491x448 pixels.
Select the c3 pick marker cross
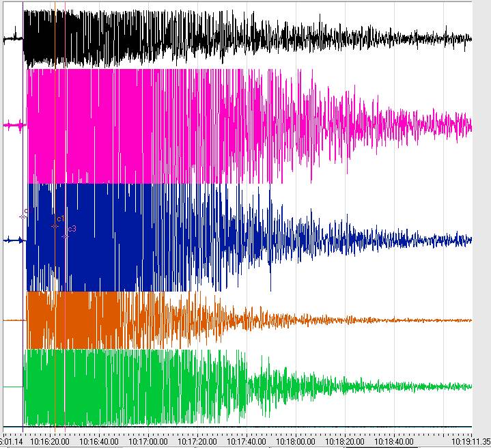point(66,236)
